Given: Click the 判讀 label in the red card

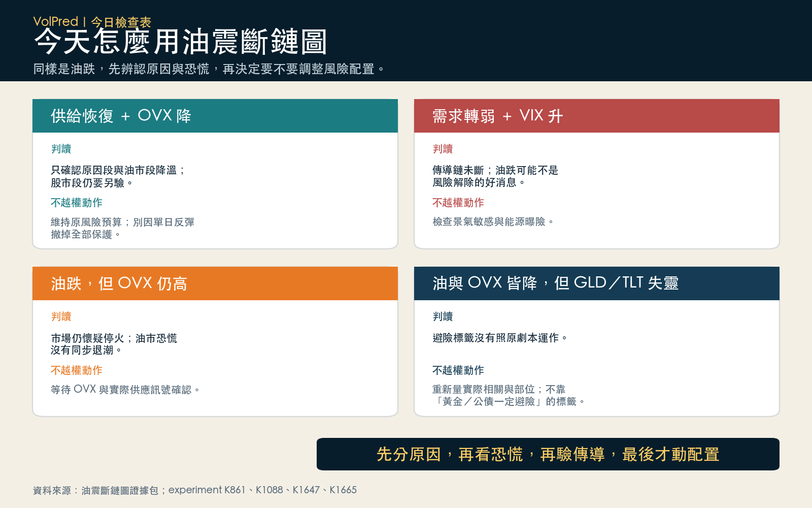Looking at the screenshot, I should [x=443, y=149].
